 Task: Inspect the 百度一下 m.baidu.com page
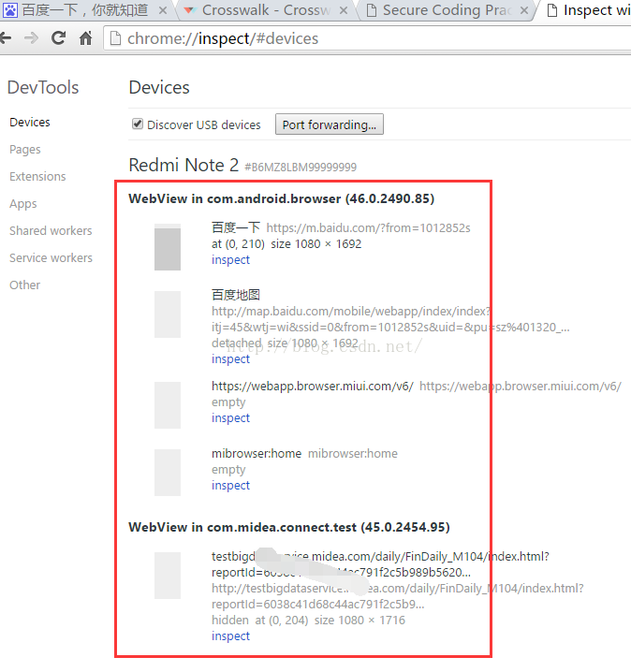coord(230,259)
